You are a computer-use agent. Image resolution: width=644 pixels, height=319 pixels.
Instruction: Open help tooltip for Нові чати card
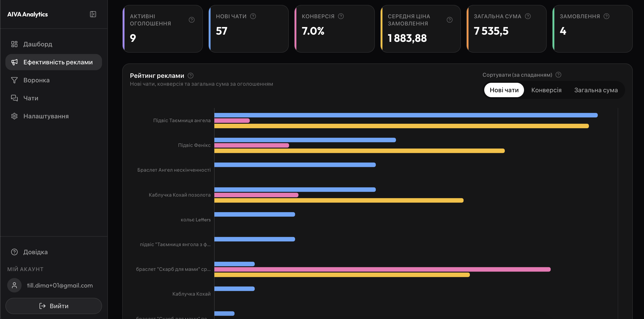click(253, 16)
